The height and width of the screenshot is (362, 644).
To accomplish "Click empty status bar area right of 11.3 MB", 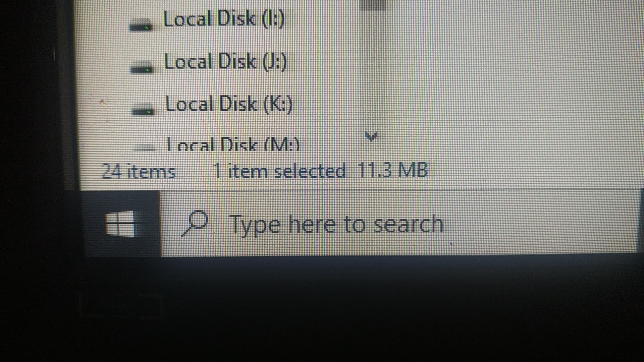I will 533,171.
